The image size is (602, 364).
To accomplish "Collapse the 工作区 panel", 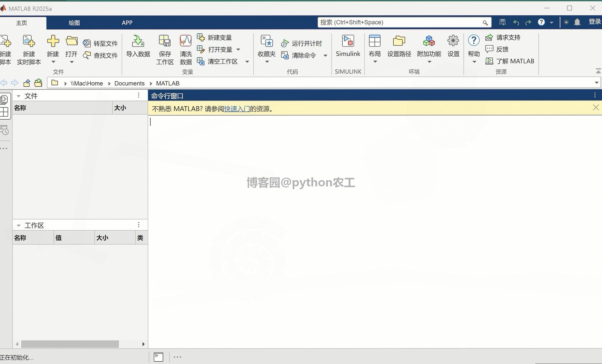I will coord(18,225).
